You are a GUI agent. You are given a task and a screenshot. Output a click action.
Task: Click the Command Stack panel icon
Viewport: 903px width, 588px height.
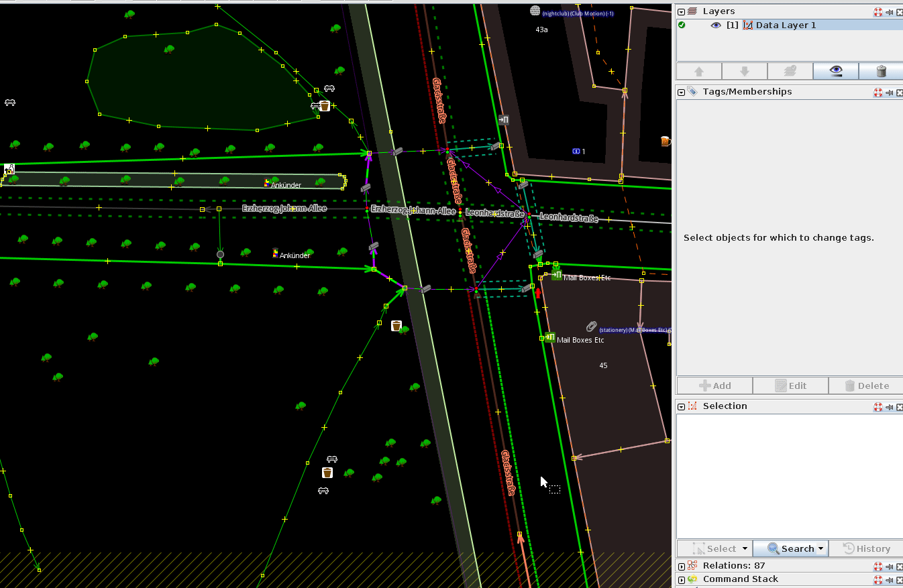click(x=692, y=579)
